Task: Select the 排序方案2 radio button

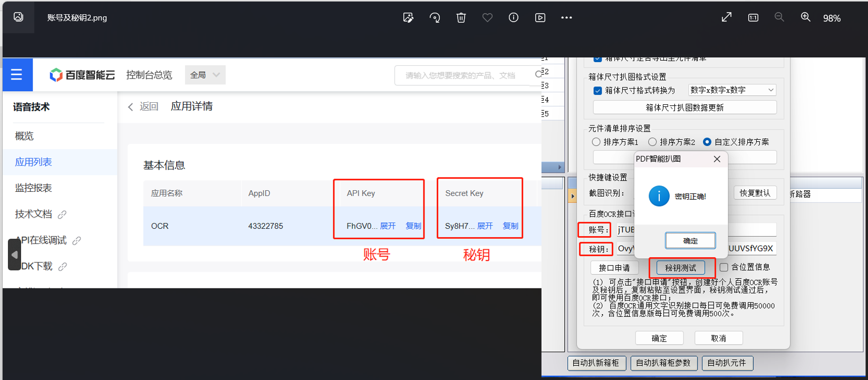Action: coord(652,142)
